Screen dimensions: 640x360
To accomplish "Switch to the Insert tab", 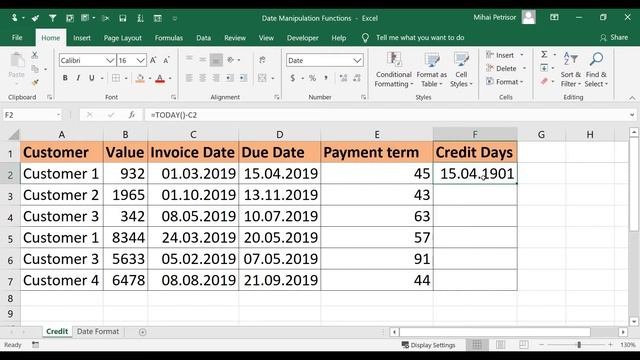I will coord(82,38).
